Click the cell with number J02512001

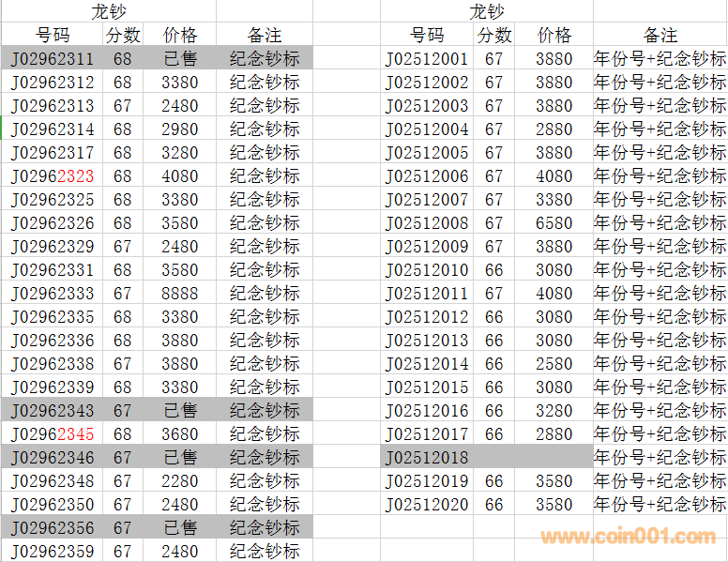click(427, 58)
